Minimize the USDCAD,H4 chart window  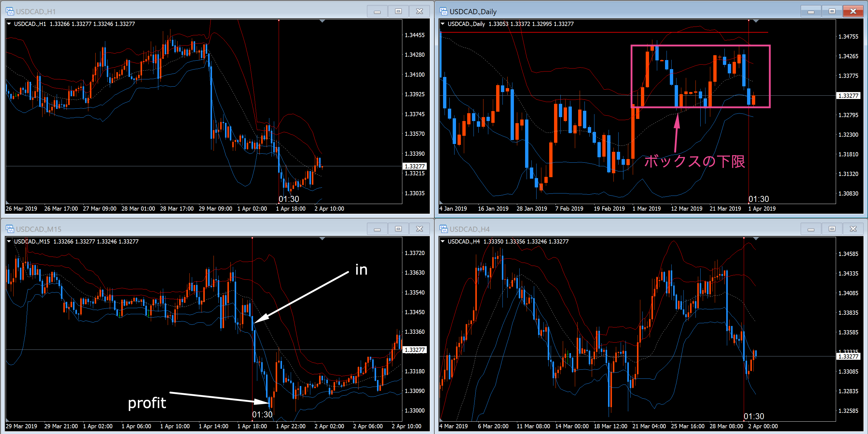[x=811, y=229]
